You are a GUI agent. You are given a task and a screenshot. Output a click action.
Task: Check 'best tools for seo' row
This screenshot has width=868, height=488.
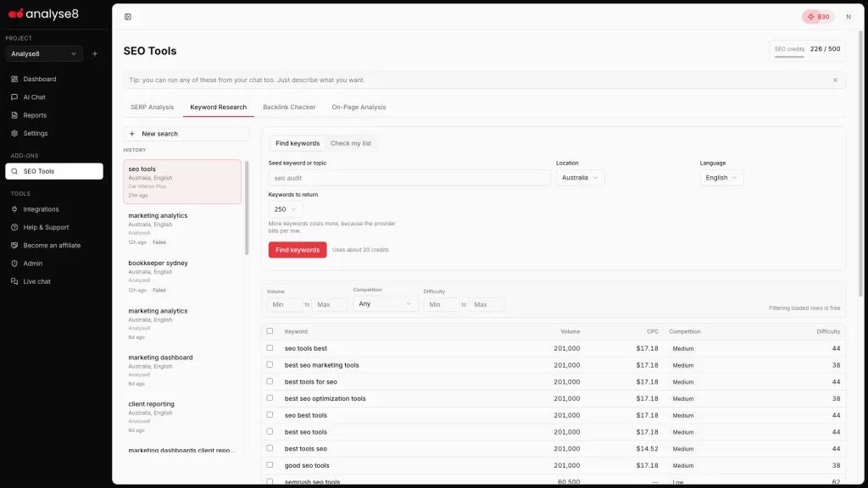click(270, 381)
